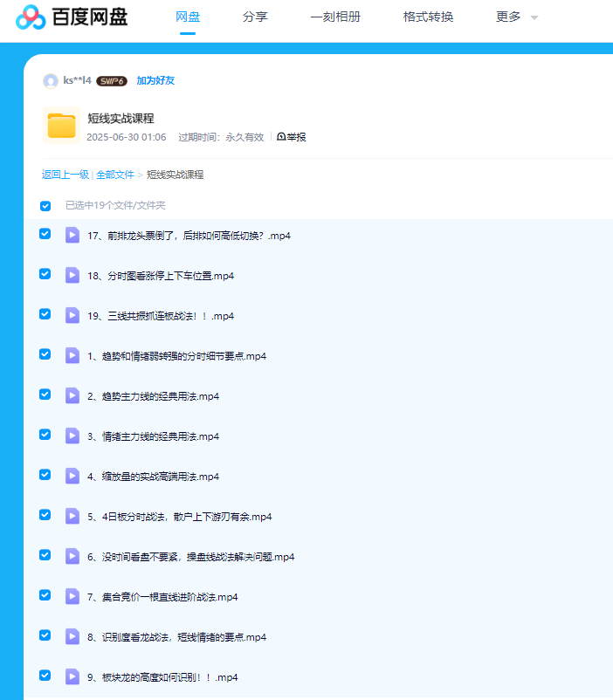This screenshot has height=700, width=613.
Task: Uncheck file 4、缩放量的实战高端用法
Action: click(x=45, y=475)
